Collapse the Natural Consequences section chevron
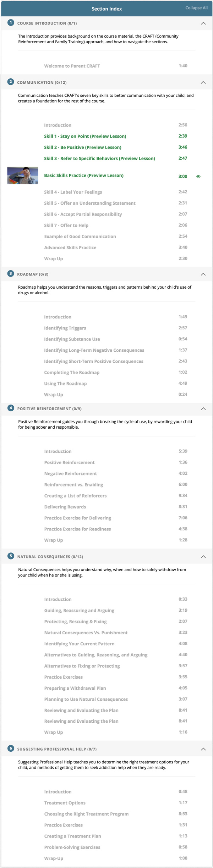The image size is (213, 868). [x=203, y=556]
